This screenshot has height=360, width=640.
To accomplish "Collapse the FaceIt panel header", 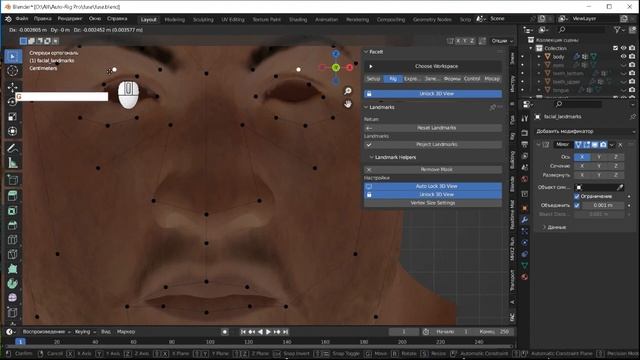I will click(x=366, y=52).
